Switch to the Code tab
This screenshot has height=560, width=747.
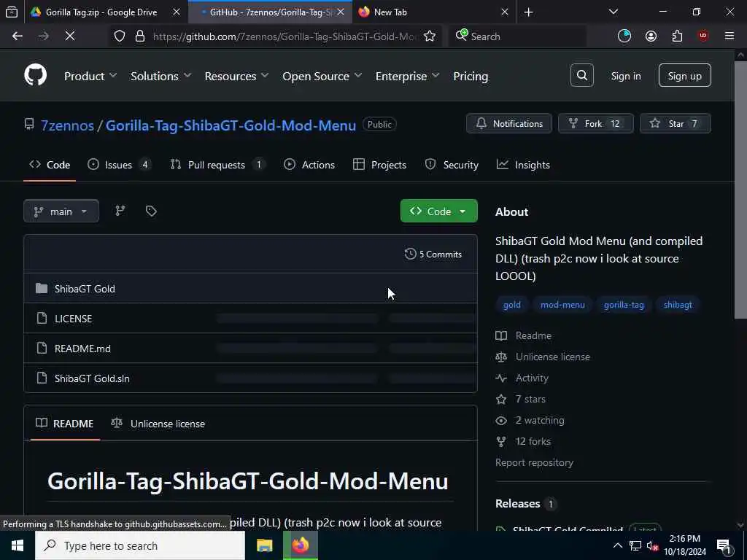50,165
